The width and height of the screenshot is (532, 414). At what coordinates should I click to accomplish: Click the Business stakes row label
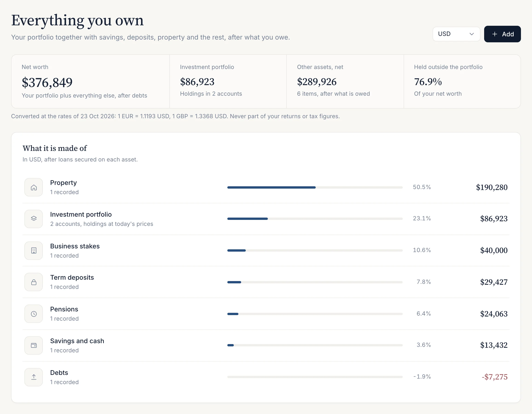pos(75,246)
